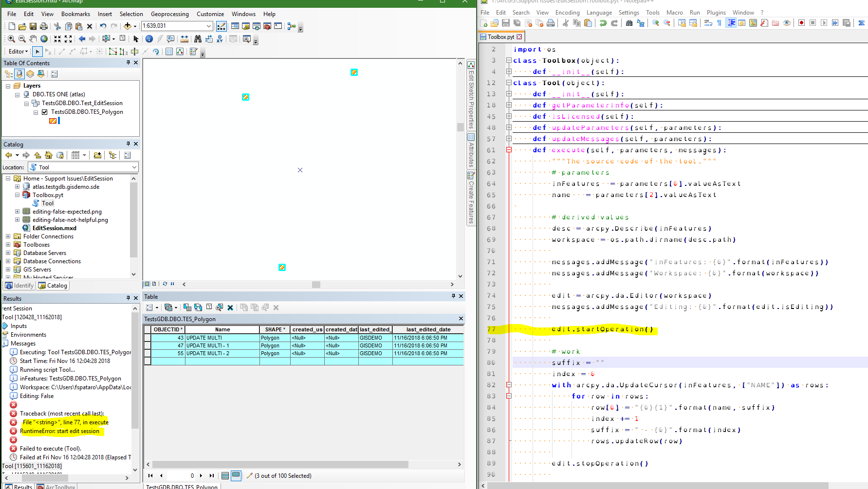Open ArcMap Bookmarks menu
Viewport: 868px width, 489px height.
pos(75,14)
